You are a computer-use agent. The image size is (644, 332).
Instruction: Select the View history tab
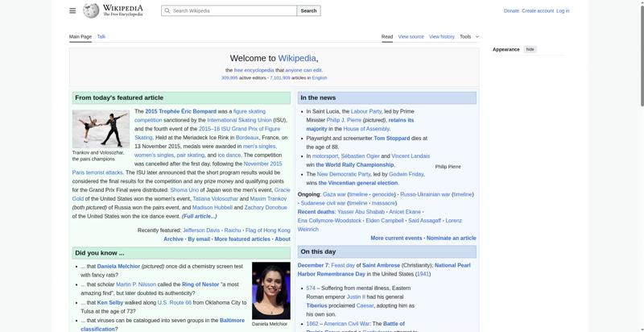click(441, 36)
